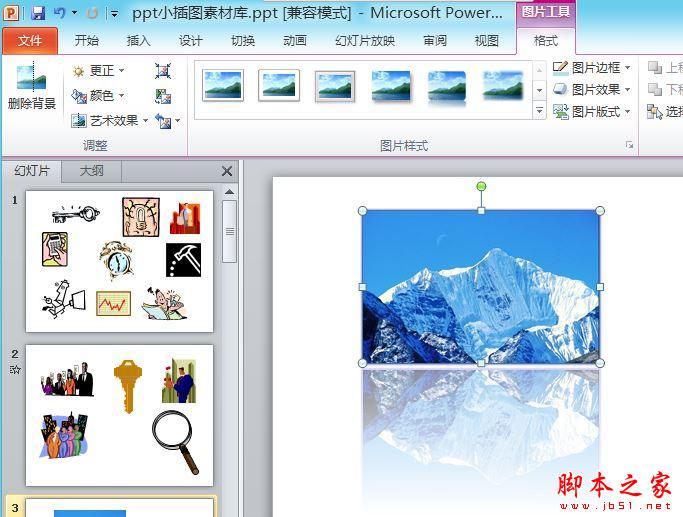This screenshot has height=517, width=683.
Task: Click the bottom-right picture resize handle
Action: click(600, 363)
